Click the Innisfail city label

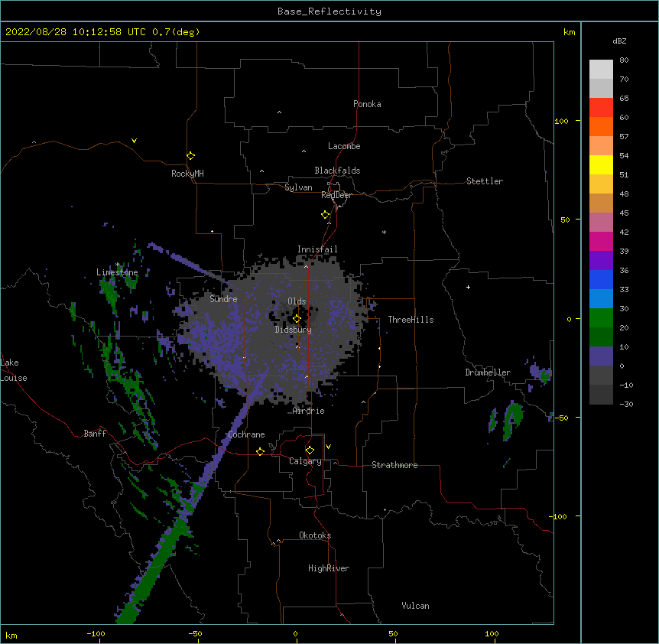pyautogui.click(x=317, y=249)
